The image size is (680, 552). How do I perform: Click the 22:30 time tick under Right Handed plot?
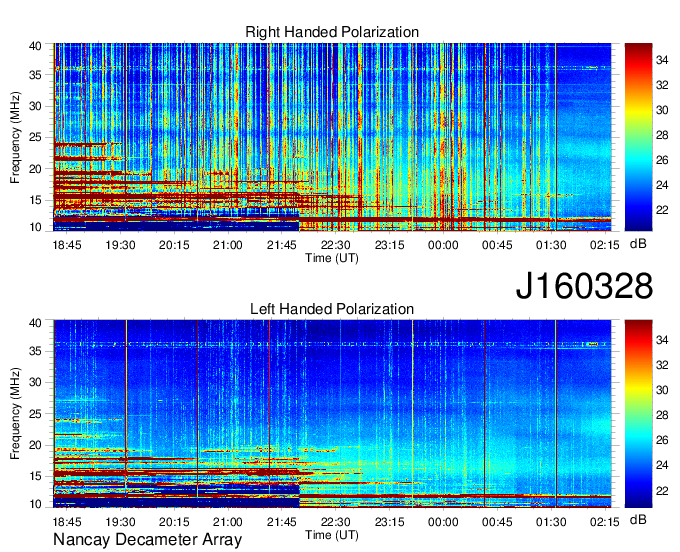pos(336,245)
